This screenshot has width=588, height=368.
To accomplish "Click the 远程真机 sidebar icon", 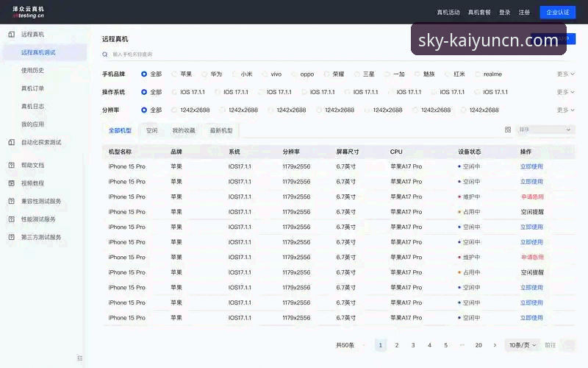I will (x=12, y=35).
